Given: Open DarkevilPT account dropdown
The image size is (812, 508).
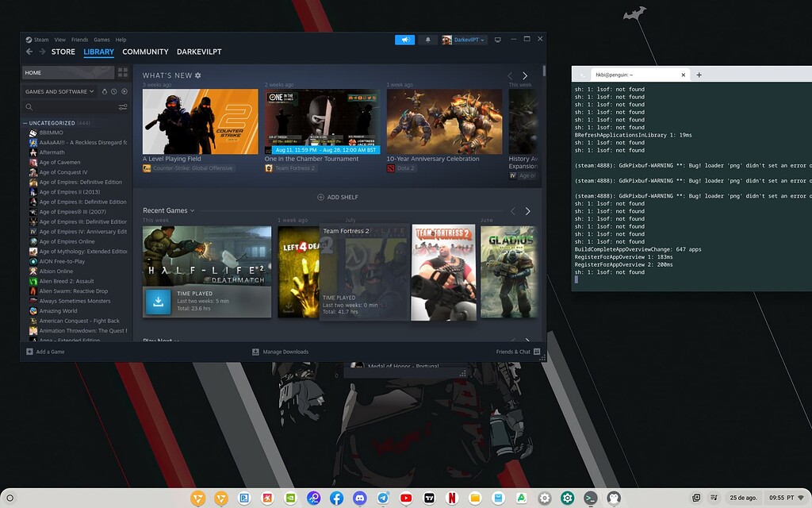Looking at the screenshot, I should click(x=464, y=40).
